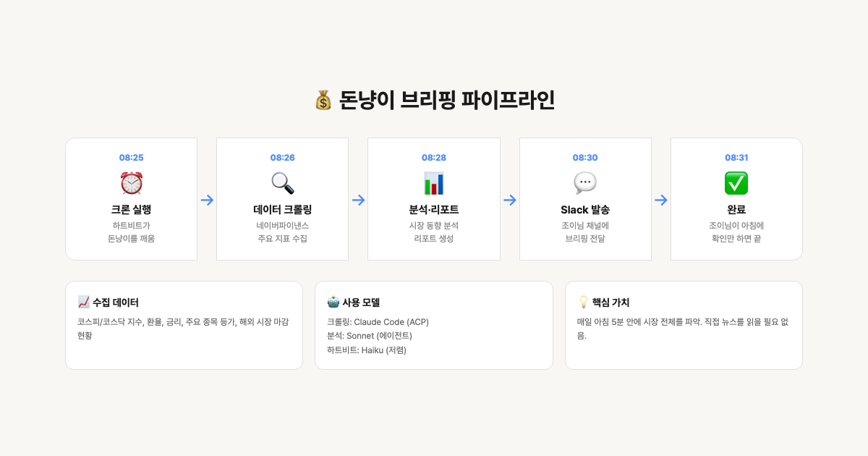
Task: Click the chart icon beside 수집 데이터
Action: 83,302
